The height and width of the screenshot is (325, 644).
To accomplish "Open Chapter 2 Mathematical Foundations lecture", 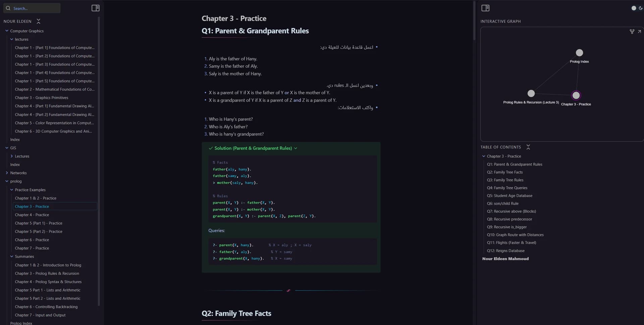I will [x=55, y=89].
